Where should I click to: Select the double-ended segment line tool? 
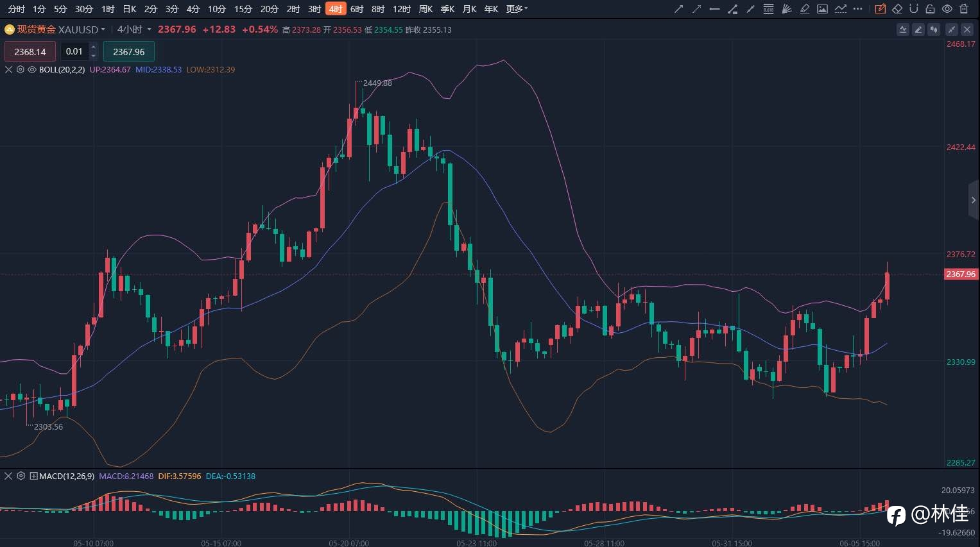click(750, 9)
